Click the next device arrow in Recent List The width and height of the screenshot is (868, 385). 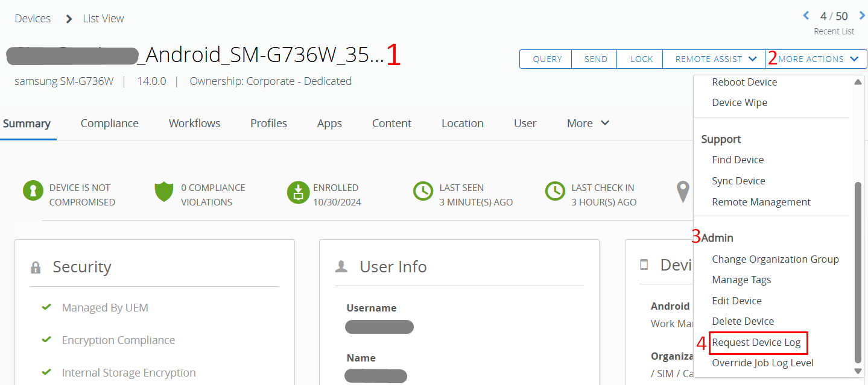coord(862,16)
